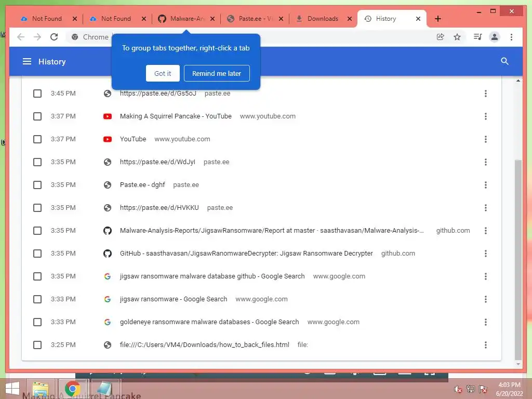Image resolution: width=532 pixels, height=399 pixels.
Task: Click the network tray icon
Action: [x=470, y=389]
